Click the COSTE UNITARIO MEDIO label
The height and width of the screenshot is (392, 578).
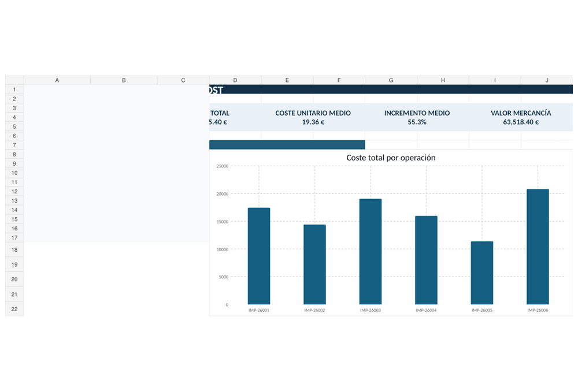[313, 113]
